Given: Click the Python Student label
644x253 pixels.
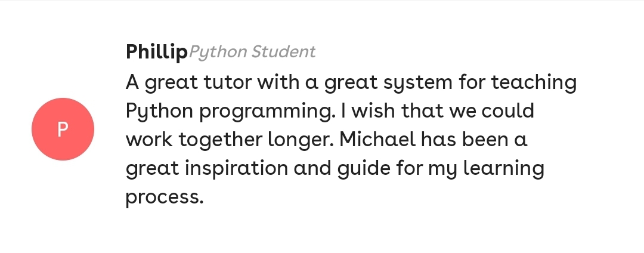Looking at the screenshot, I should point(252,52).
